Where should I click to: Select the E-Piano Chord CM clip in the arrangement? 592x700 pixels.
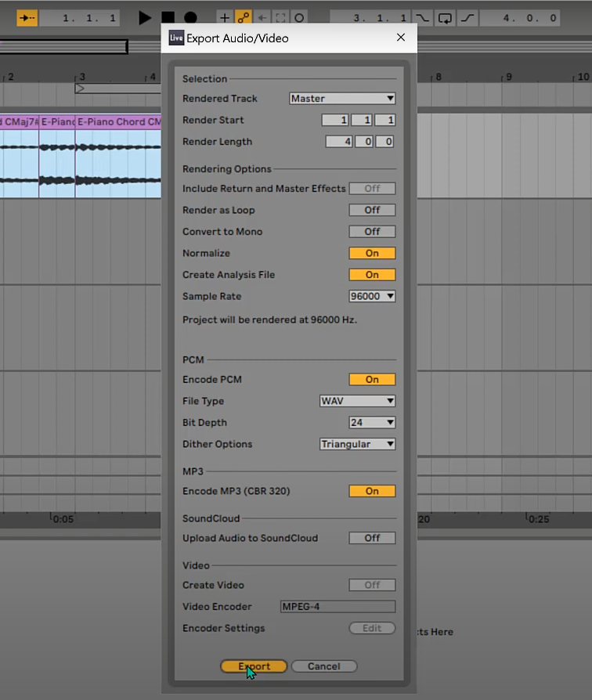tap(118, 122)
